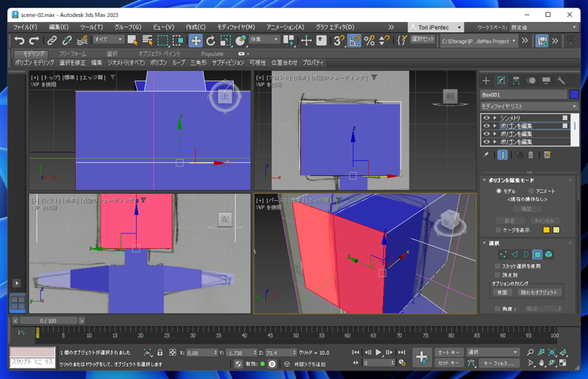Open the 編集(E) menu
This screenshot has width=588, height=379.
[x=59, y=27]
